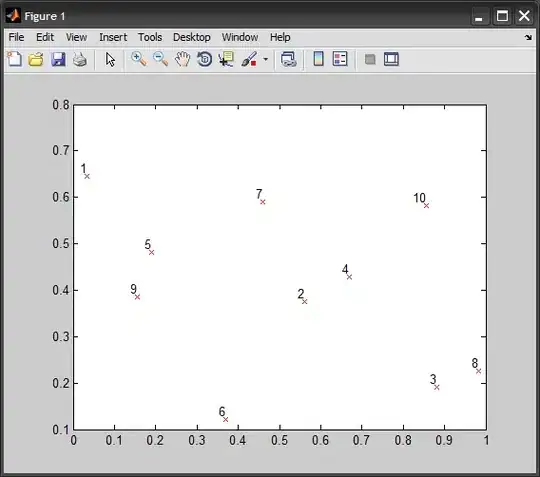Open the View menu
The image size is (540, 477).
[76, 37]
